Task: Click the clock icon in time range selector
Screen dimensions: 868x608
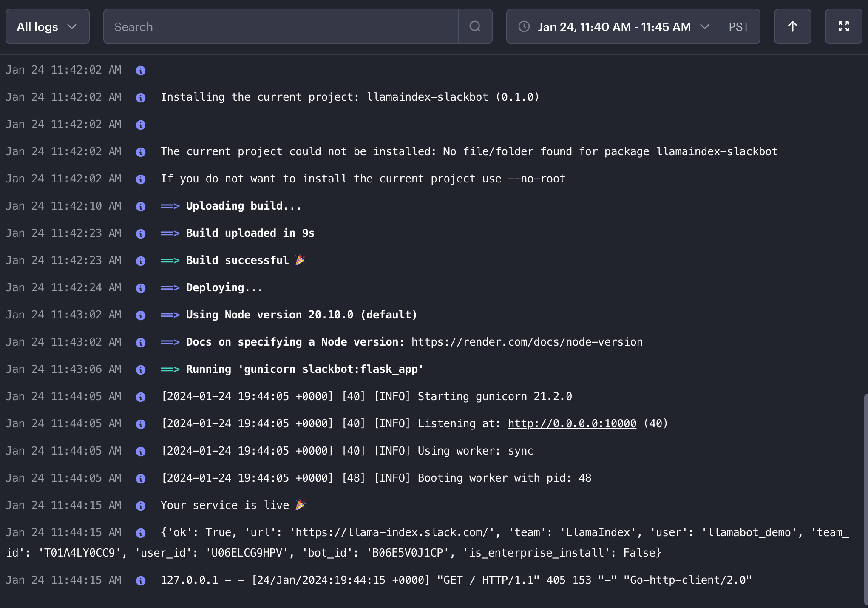Action: pos(524,26)
